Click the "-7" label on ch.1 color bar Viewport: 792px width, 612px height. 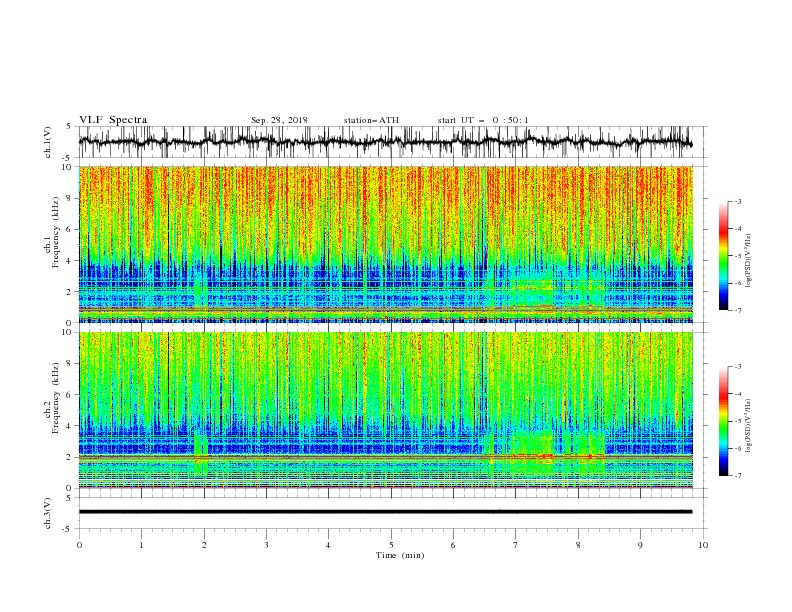click(x=738, y=310)
